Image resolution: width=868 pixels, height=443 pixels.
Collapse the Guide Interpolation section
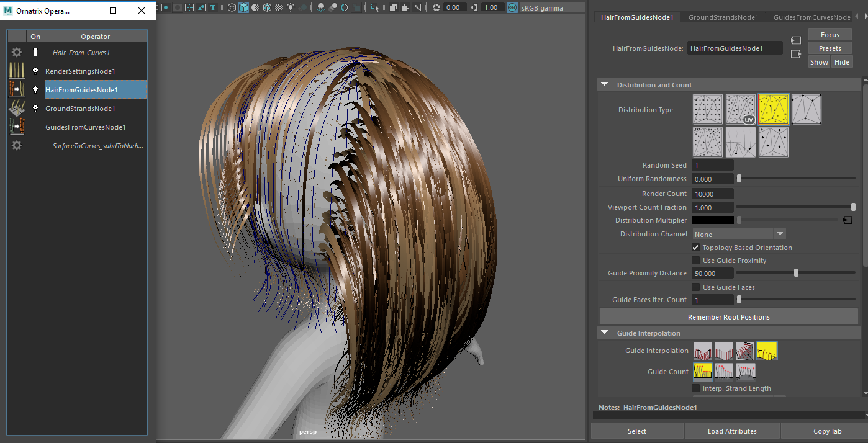pyautogui.click(x=605, y=333)
